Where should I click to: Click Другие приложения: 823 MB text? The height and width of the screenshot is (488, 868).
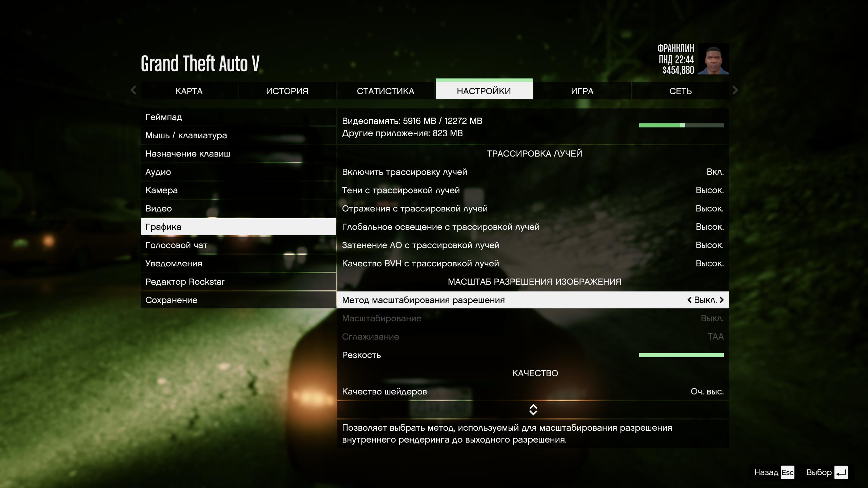[402, 133]
